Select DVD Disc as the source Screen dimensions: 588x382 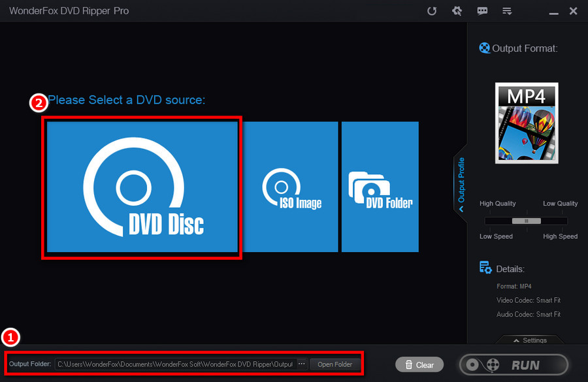point(141,187)
